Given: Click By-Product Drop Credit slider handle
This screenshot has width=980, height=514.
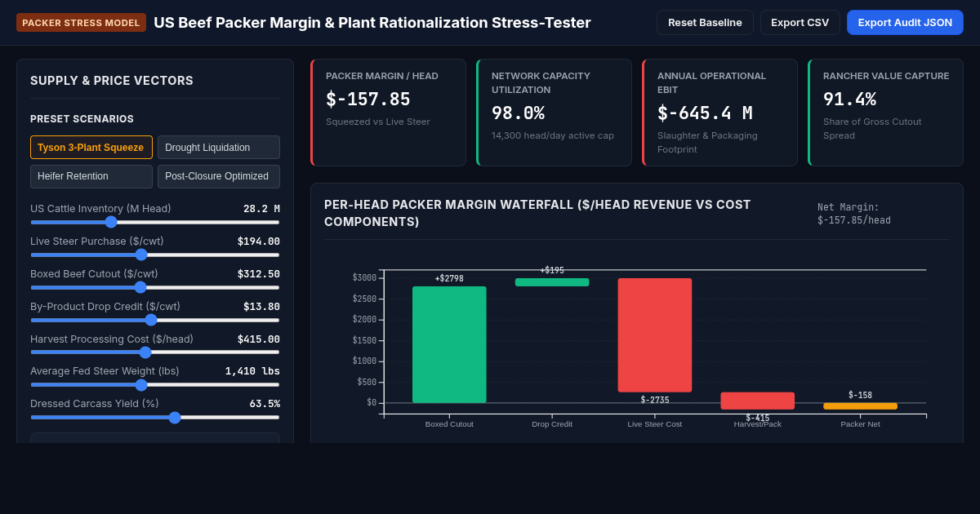Looking at the screenshot, I should click(151, 320).
